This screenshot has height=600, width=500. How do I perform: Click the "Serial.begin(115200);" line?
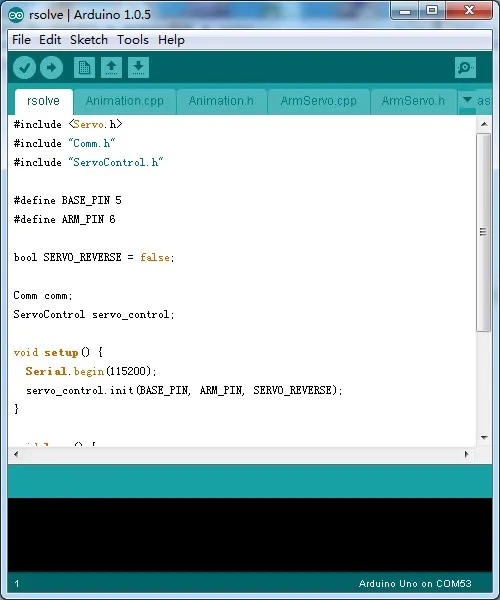(x=91, y=372)
